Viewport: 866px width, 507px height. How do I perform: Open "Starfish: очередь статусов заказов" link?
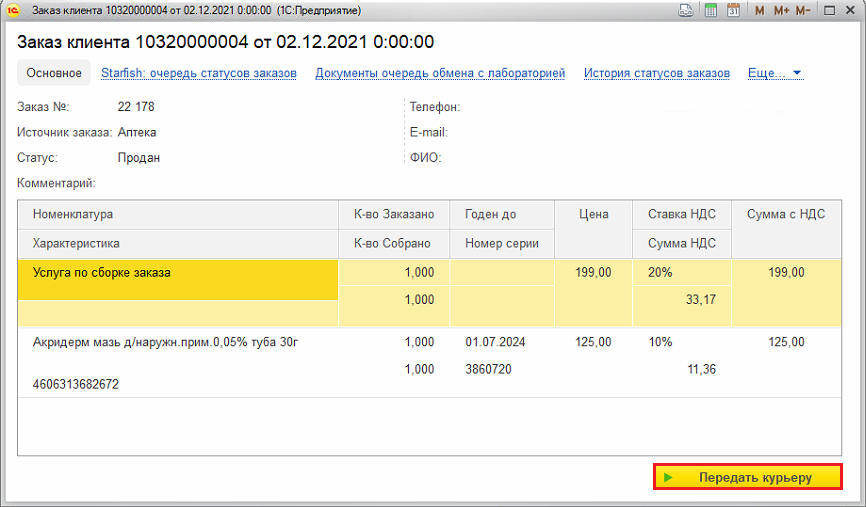click(x=198, y=73)
